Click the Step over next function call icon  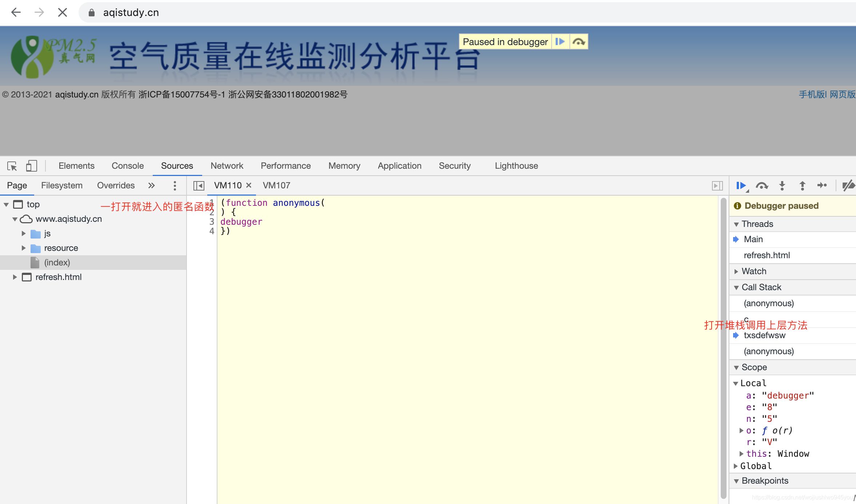pos(762,185)
